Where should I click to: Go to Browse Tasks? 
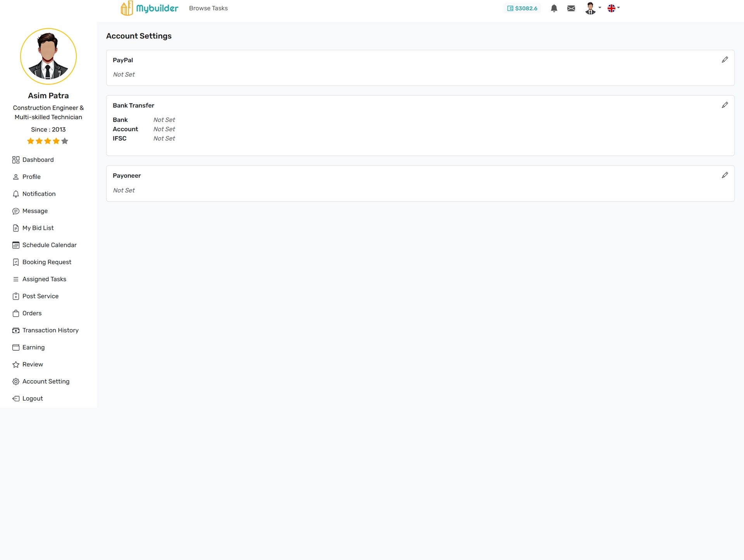click(208, 9)
